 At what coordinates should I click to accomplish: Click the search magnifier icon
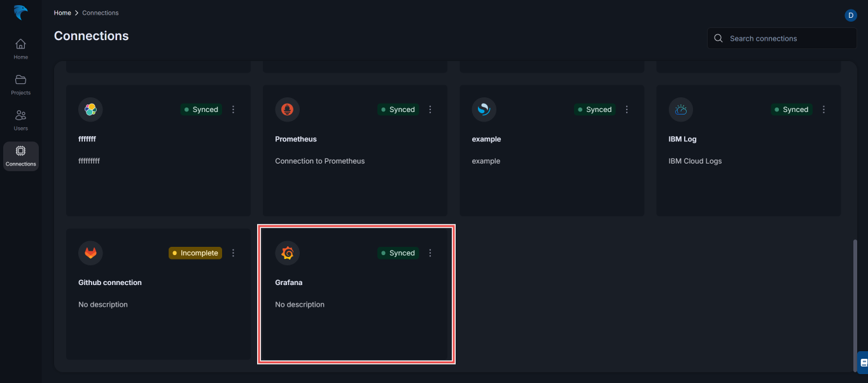(718, 38)
